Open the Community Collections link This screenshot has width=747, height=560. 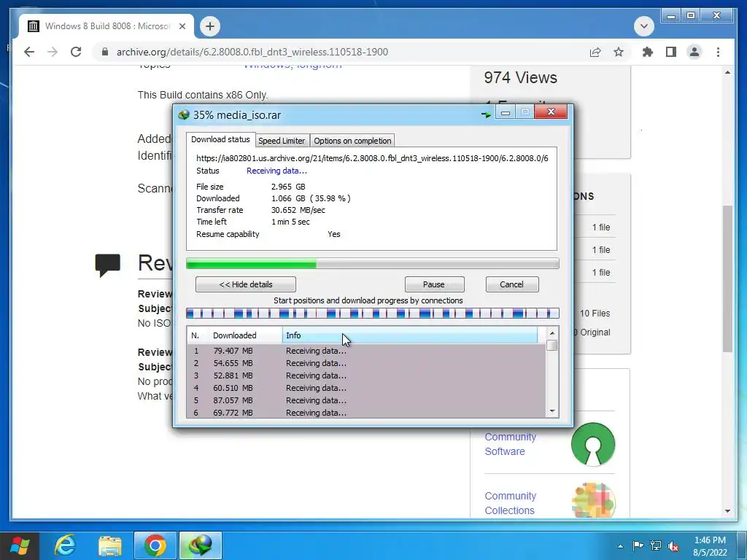510,503
